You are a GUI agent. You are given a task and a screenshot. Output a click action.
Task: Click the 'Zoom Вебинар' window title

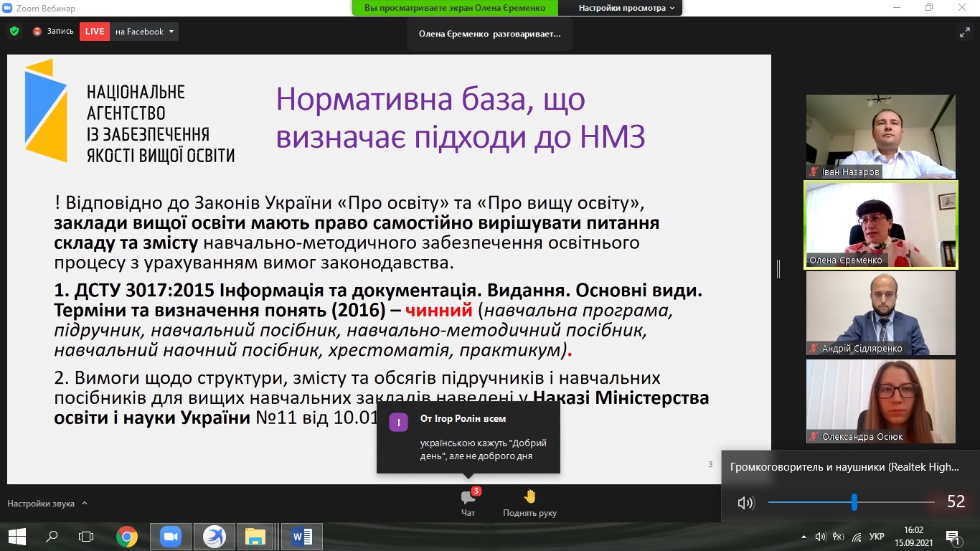[44, 8]
